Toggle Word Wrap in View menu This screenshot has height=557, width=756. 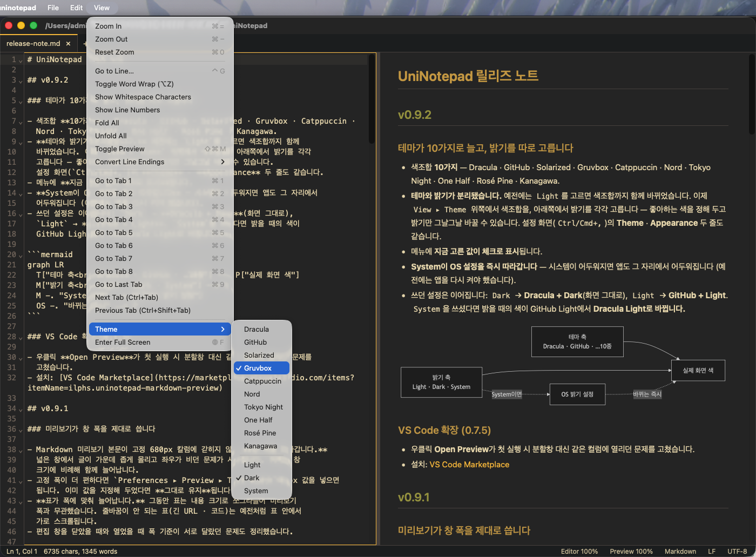coord(160,84)
